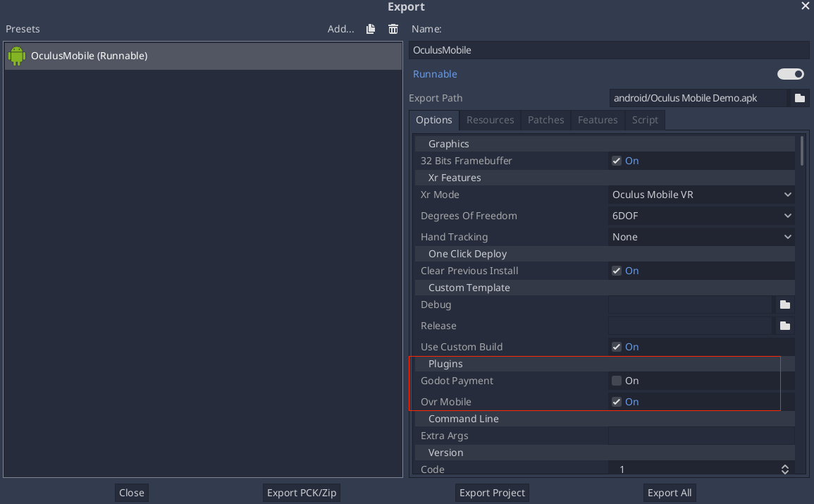Screen dimensions: 814x504
Task: Click the Export Project button
Action: click(491, 492)
